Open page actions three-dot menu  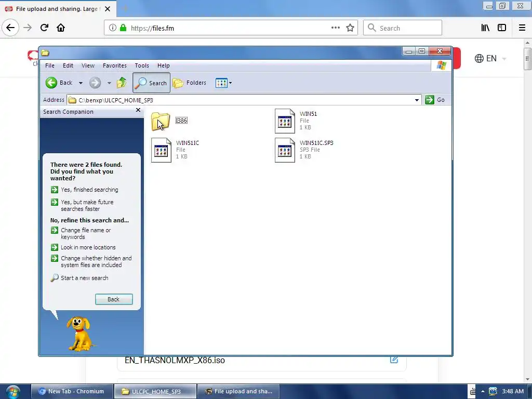pos(336,28)
